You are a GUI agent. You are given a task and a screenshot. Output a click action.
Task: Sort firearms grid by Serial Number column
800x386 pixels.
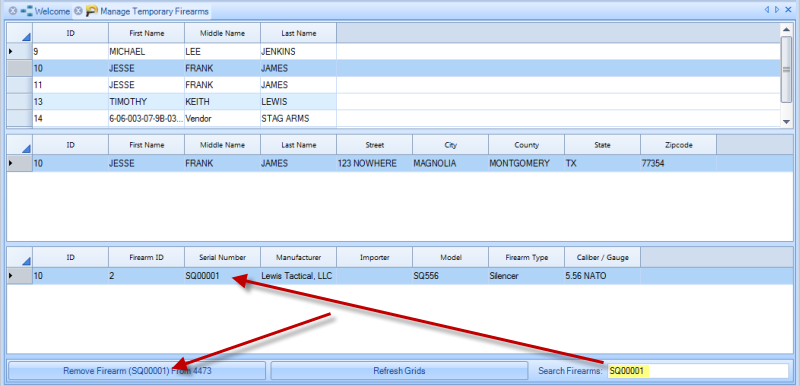coord(222,258)
